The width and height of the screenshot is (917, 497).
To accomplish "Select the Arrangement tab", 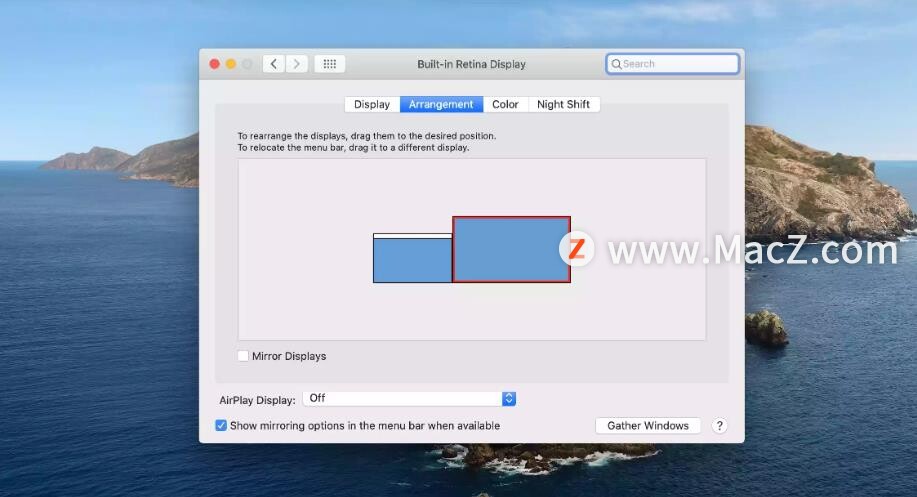I will coord(441,104).
